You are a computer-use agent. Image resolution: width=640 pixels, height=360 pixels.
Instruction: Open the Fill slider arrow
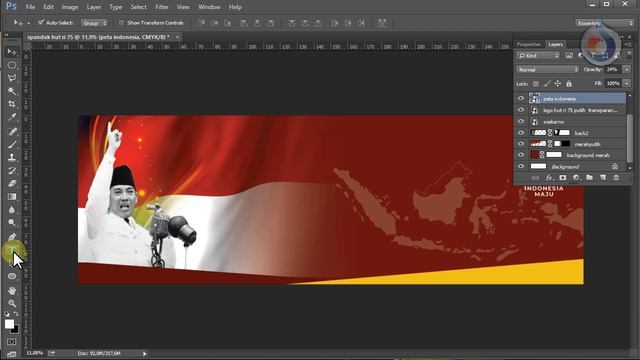[627, 83]
